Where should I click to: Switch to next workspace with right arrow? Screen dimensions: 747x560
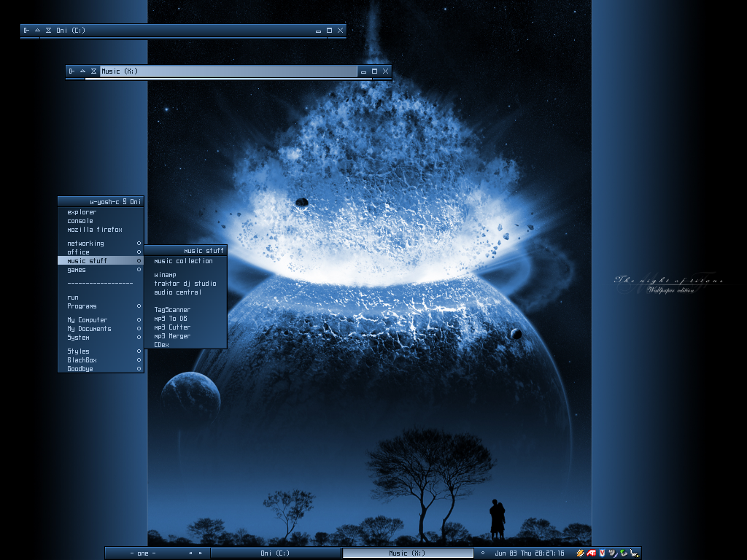tap(201, 553)
